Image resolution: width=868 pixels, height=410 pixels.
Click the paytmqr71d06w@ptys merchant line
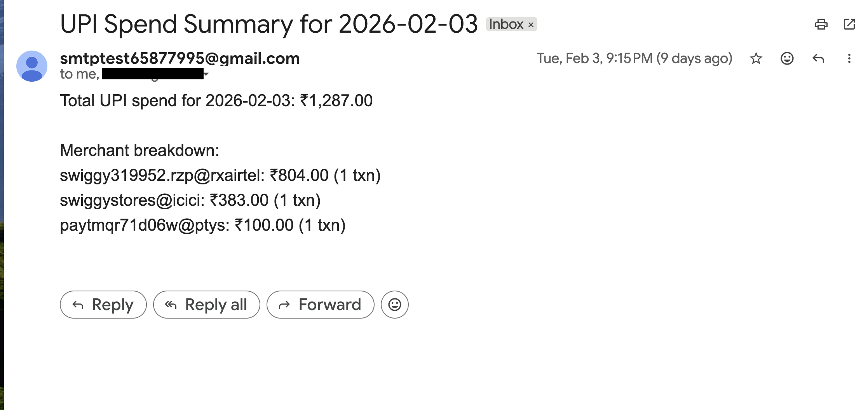point(202,225)
